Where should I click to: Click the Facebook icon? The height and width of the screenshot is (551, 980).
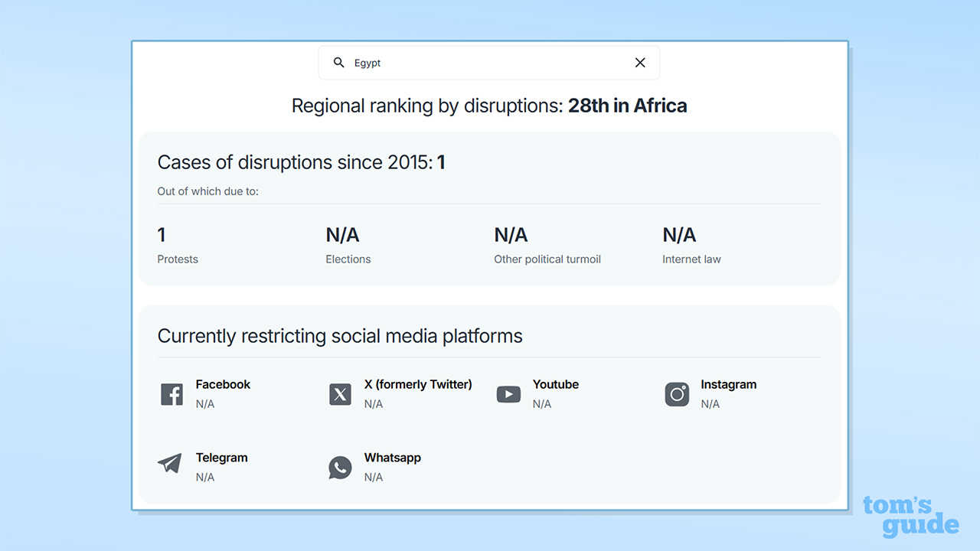[x=171, y=394]
